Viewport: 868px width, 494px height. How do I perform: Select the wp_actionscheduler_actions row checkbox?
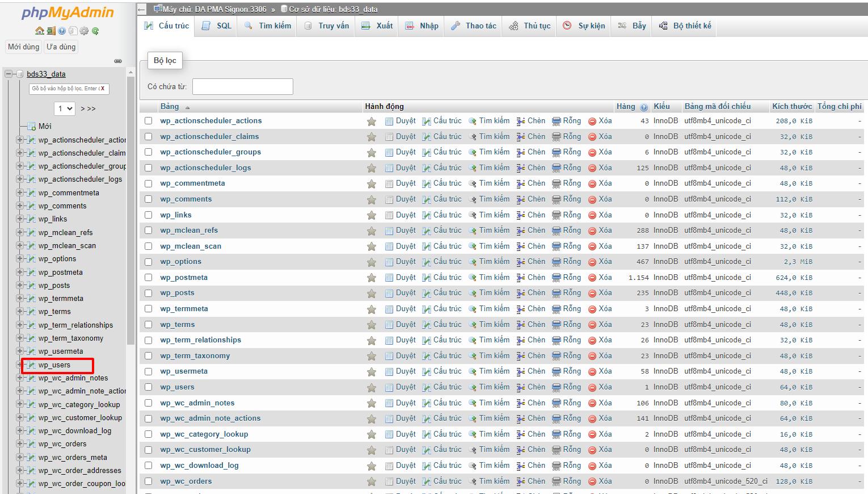tap(149, 121)
